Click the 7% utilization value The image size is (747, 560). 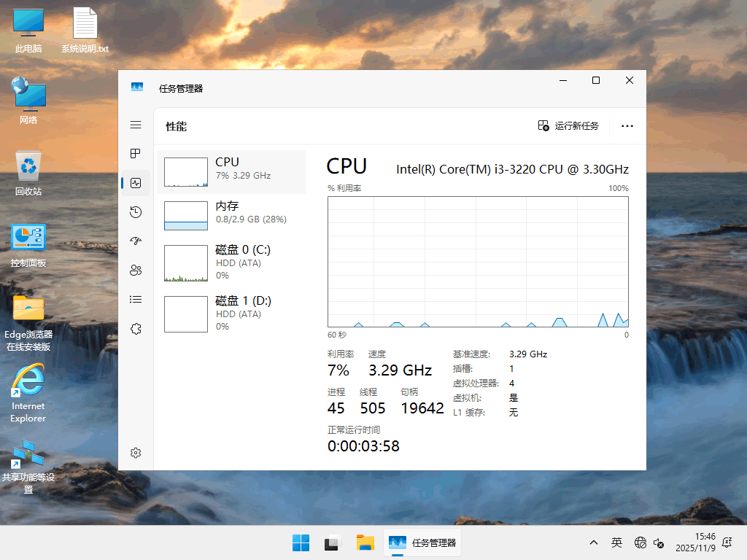[338, 370]
